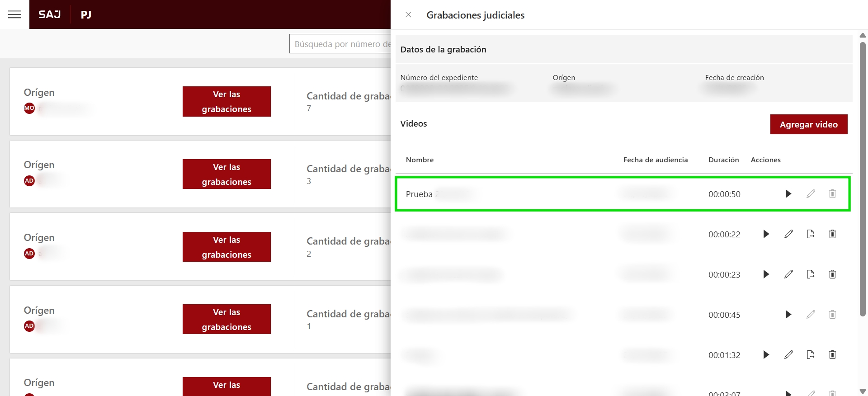Screen dimensions: 868x396
Task: Play the 00:00:22 duration video
Action: 766,234
